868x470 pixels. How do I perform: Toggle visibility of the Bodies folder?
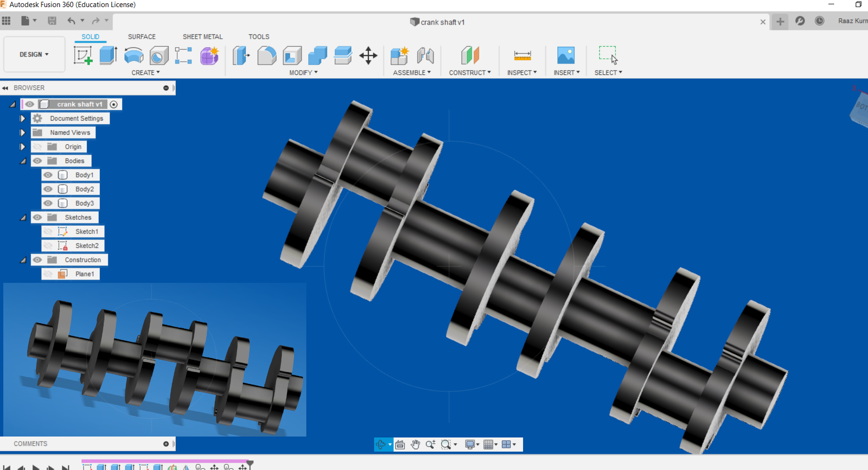point(37,161)
